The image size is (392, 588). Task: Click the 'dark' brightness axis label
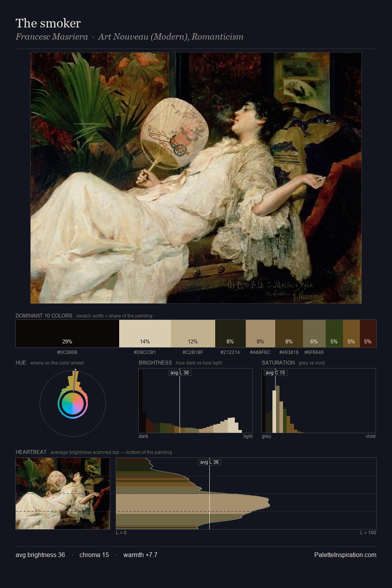tap(143, 436)
